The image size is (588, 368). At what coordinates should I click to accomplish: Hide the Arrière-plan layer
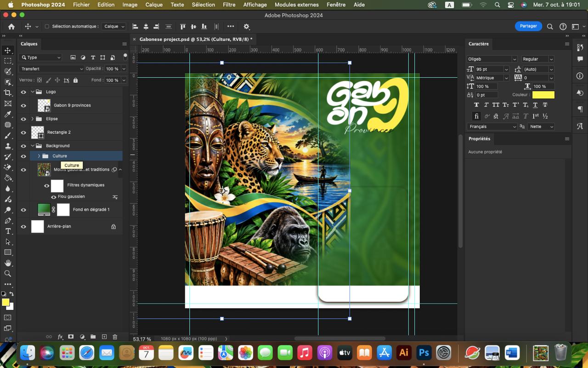23,226
